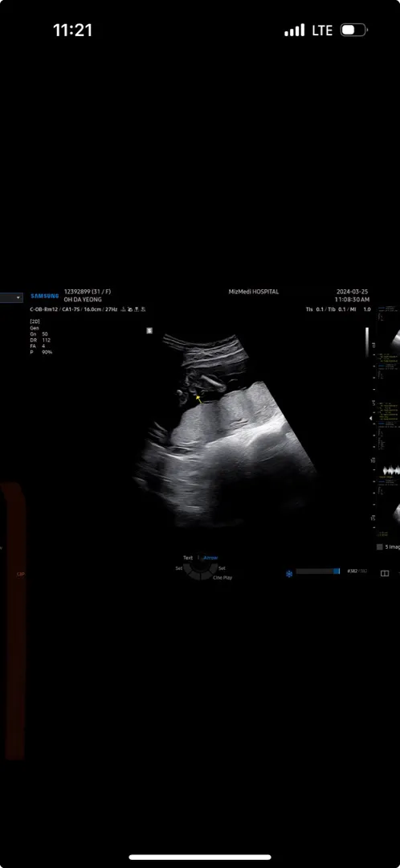The width and height of the screenshot is (400, 868).
Task: Click the focus position triangle on depth scale
Action: tap(371, 419)
